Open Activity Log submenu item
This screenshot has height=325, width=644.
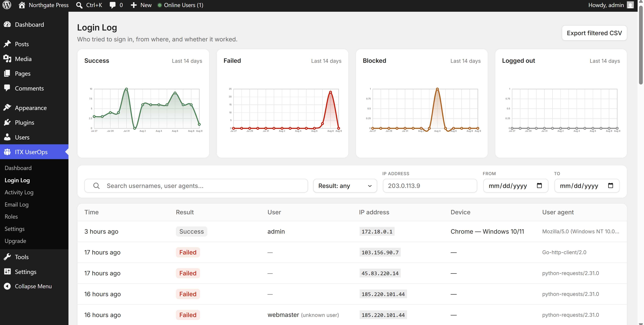point(19,192)
